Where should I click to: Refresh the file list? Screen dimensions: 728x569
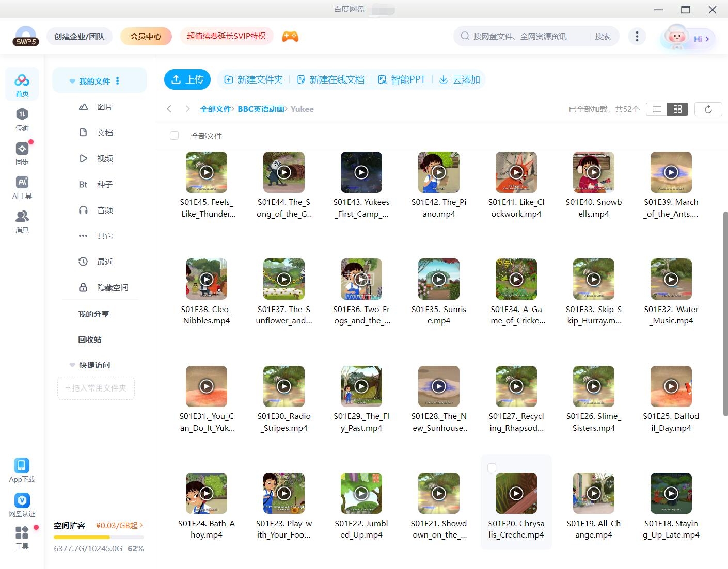(708, 109)
